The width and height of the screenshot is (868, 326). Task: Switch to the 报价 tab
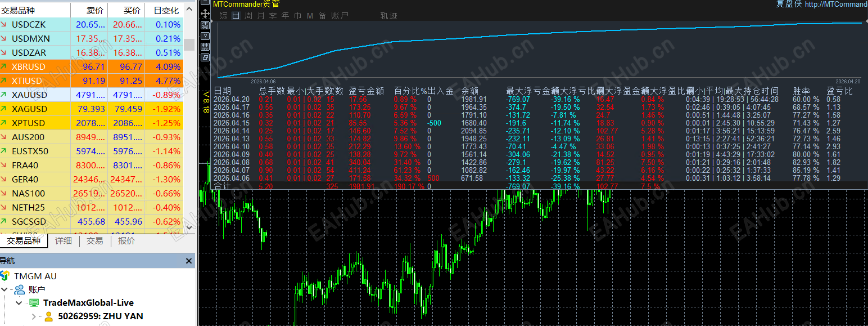click(x=126, y=241)
